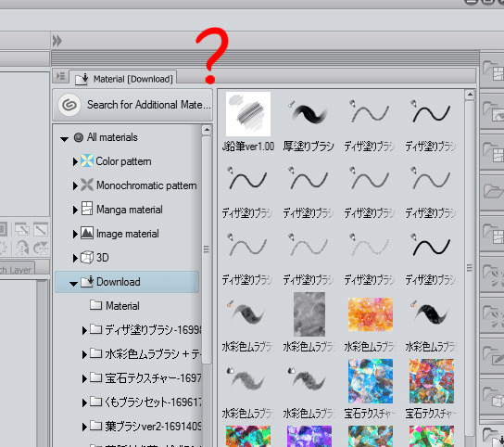This screenshot has width=504, height=447.
Task: Click Search for Additional Materials button
Action: coord(132,105)
